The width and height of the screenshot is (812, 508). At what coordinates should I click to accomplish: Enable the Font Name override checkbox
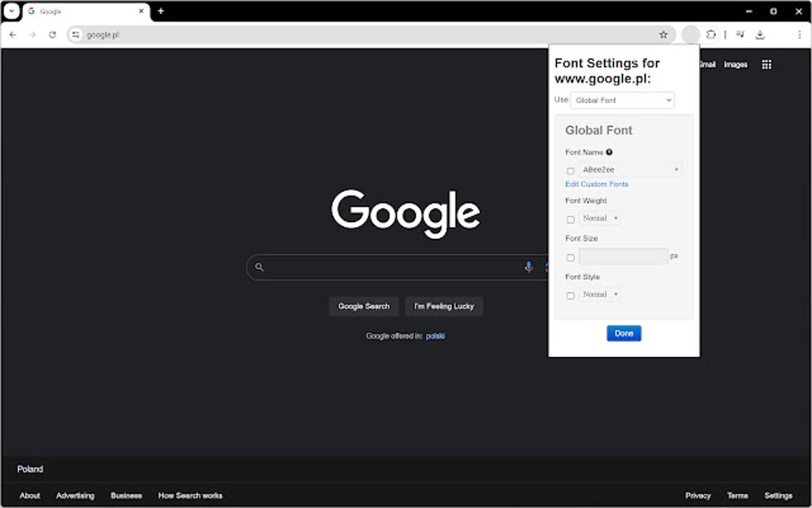tap(570, 170)
